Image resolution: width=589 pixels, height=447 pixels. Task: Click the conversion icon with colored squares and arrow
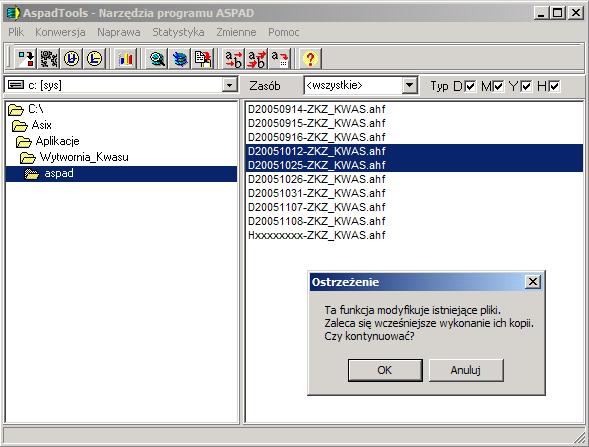pyautogui.click(x=26, y=59)
